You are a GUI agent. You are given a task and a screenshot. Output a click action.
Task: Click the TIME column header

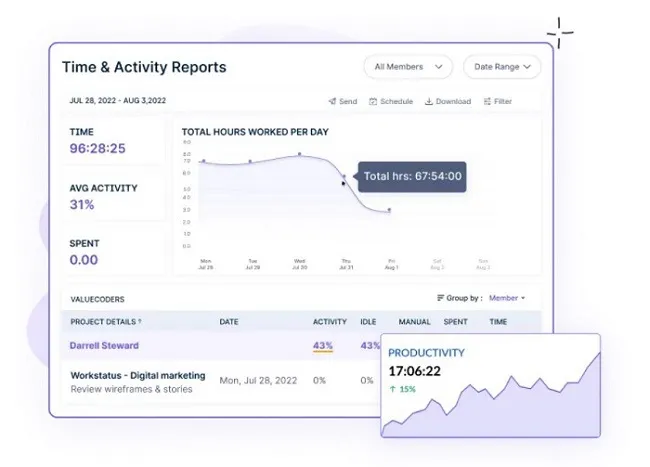[498, 322]
